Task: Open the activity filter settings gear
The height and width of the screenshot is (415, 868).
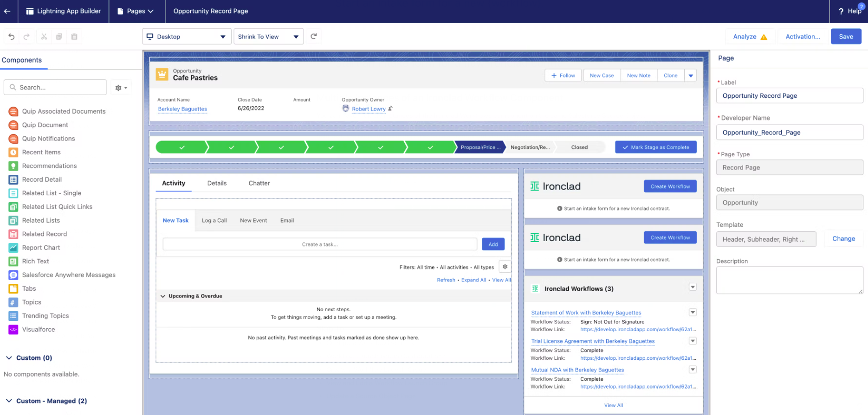Action: click(x=505, y=267)
